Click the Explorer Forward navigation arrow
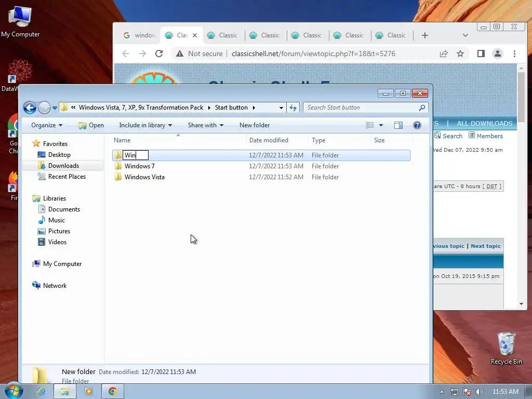The height and width of the screenshot is (399, 532). pos(44,108)
